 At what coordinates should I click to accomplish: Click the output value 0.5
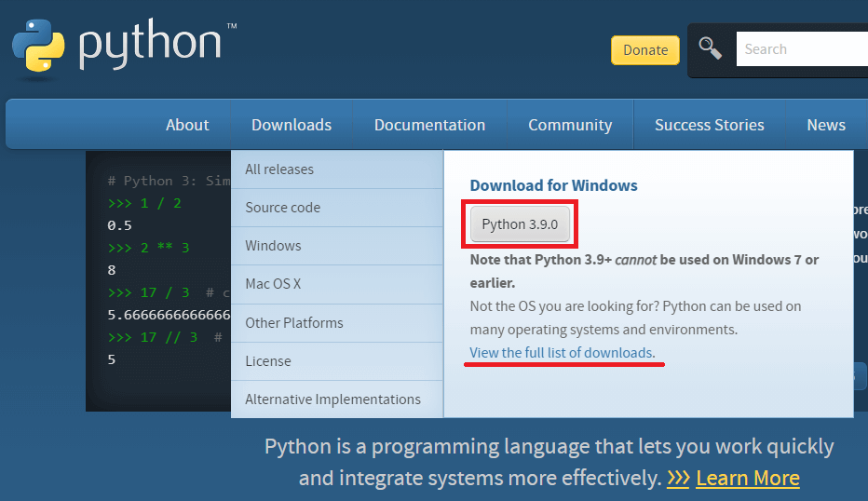[x=119, y=225]
